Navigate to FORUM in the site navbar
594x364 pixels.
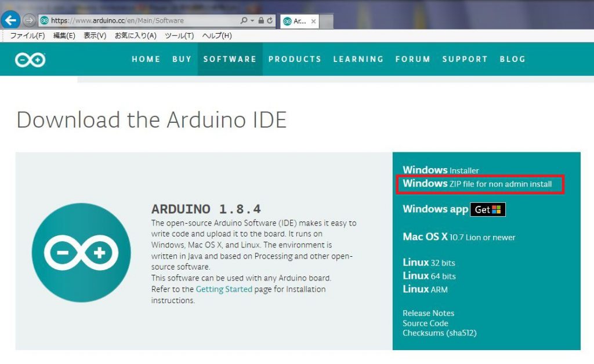click(x=412, y=59)
